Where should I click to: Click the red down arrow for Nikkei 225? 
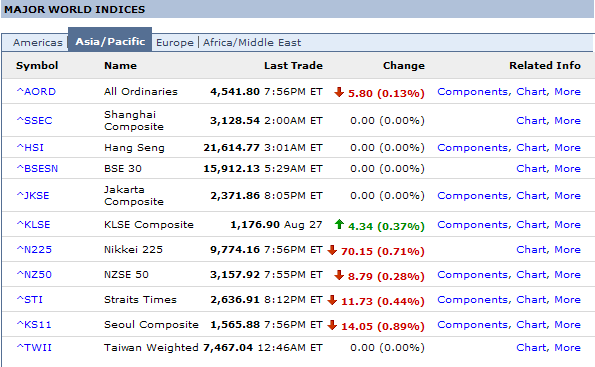(332, 250)
